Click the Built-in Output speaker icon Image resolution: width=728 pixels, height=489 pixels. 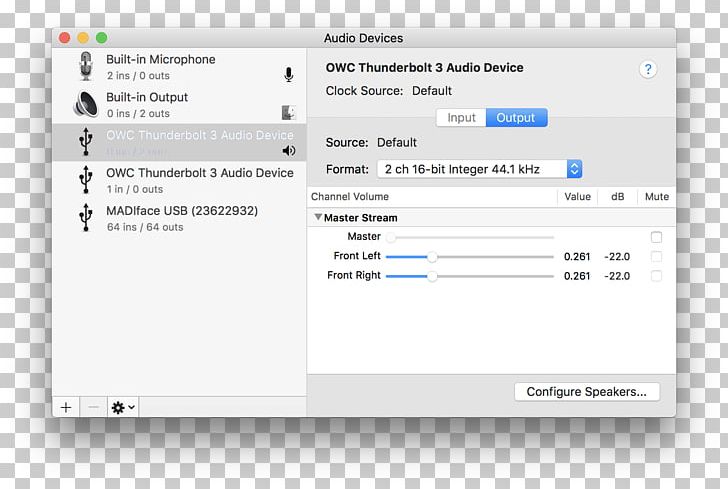86,104
